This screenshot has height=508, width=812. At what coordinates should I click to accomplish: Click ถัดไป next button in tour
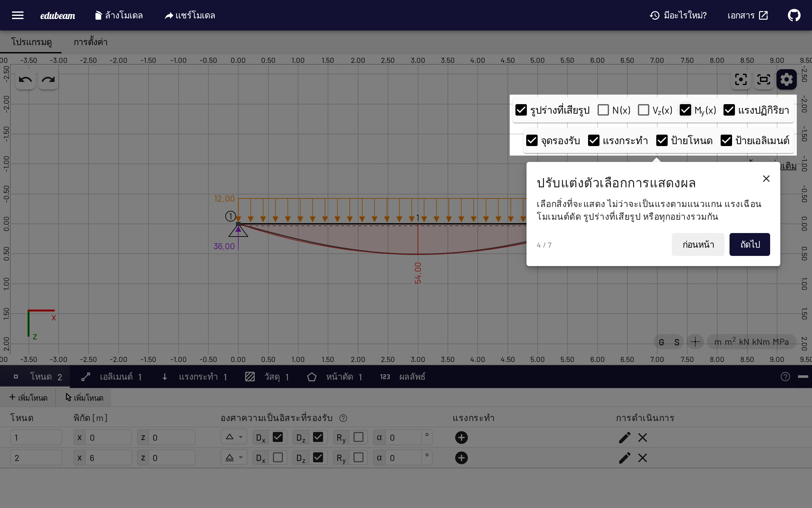[x=750, y=244]
